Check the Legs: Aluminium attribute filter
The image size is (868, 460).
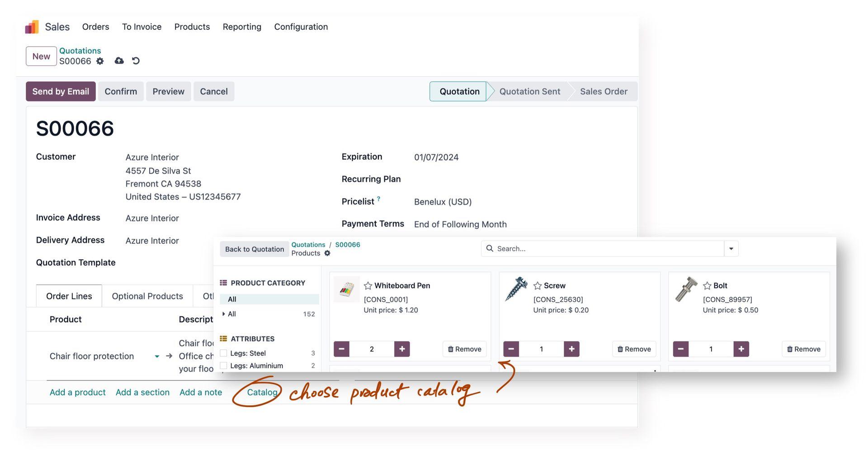[x=223, y=365]
